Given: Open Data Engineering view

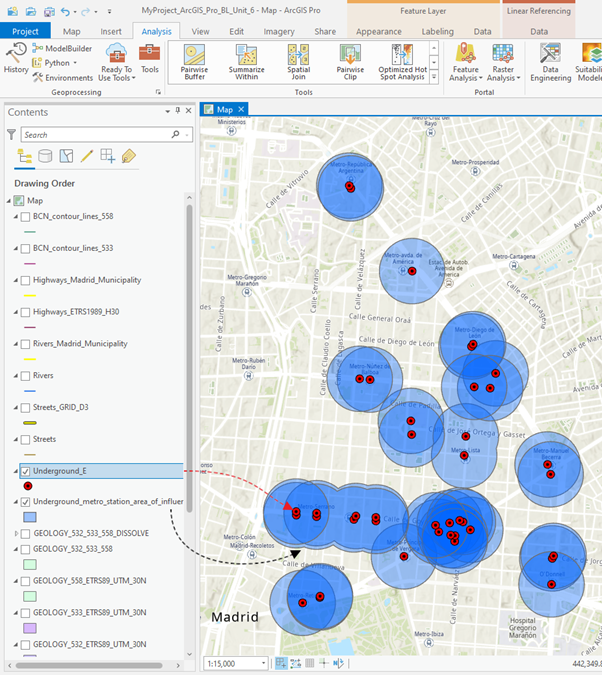Looking at the screenshot, I should [x=550, y=62].
